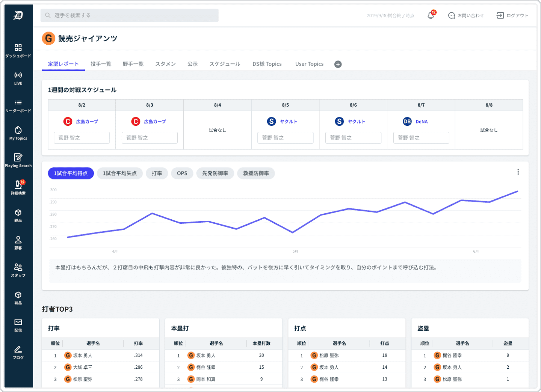Click the app logo at top-left

pos(18,15)
